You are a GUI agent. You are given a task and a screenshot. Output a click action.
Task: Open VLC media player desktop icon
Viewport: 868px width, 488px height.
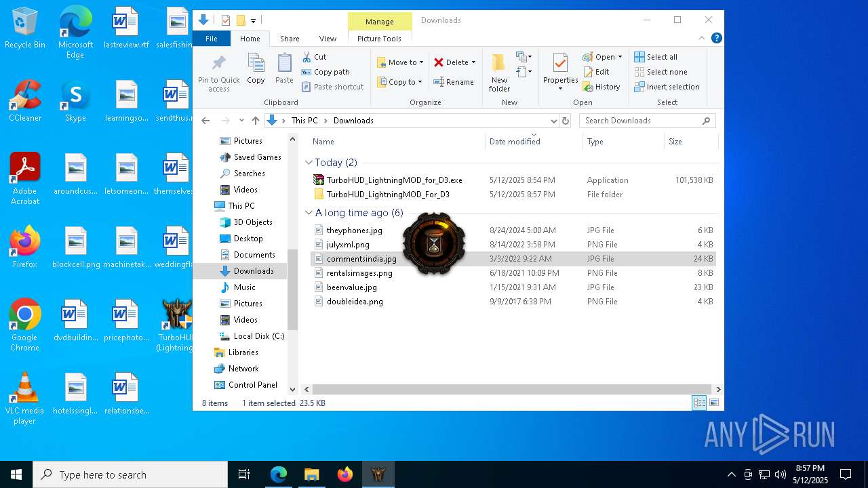25,399
